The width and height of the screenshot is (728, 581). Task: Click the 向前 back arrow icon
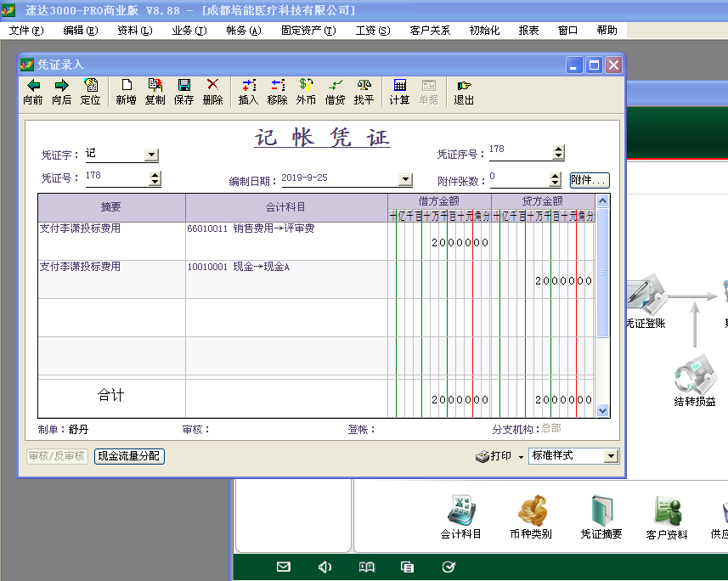tap(33, 91)
